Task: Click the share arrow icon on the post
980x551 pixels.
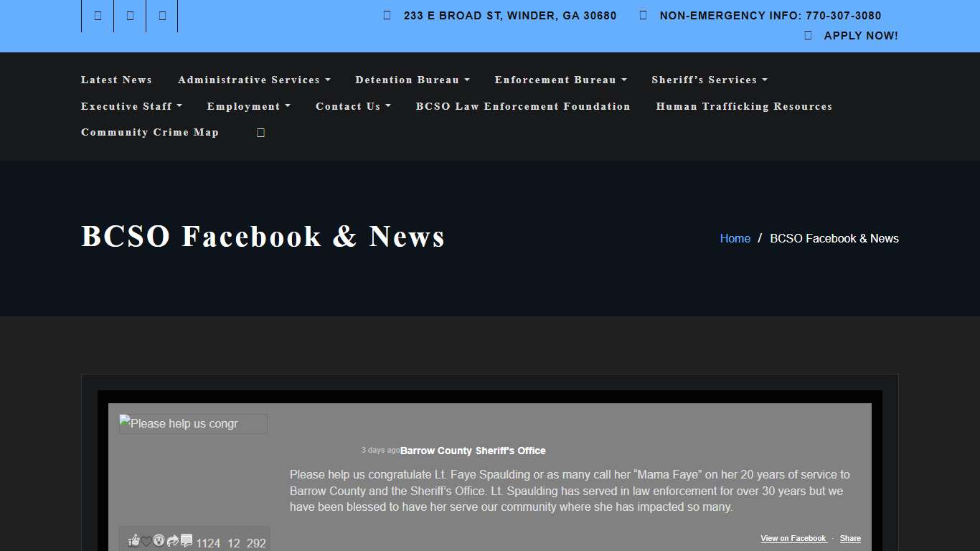Action: 172,540
